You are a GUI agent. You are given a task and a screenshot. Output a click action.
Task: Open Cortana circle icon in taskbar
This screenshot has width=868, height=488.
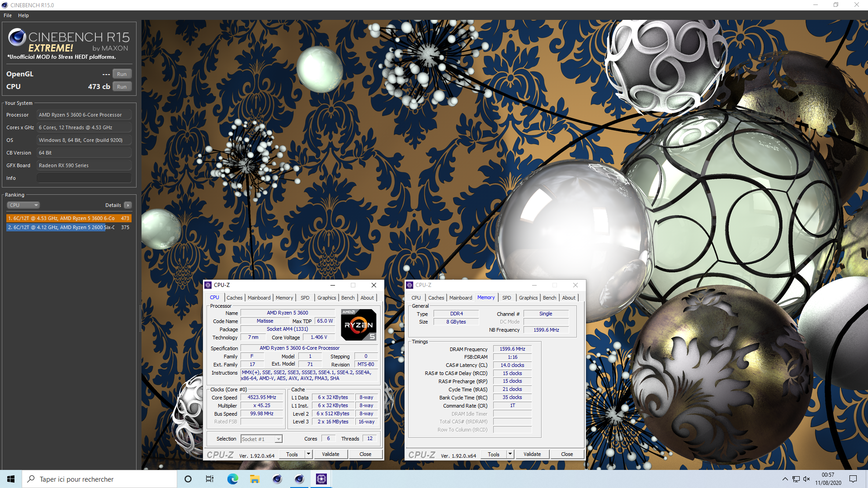[x=188, y=479]
